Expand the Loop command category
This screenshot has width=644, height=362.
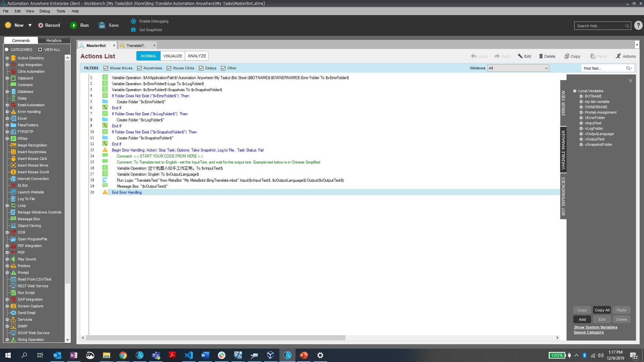coord(7,205)
